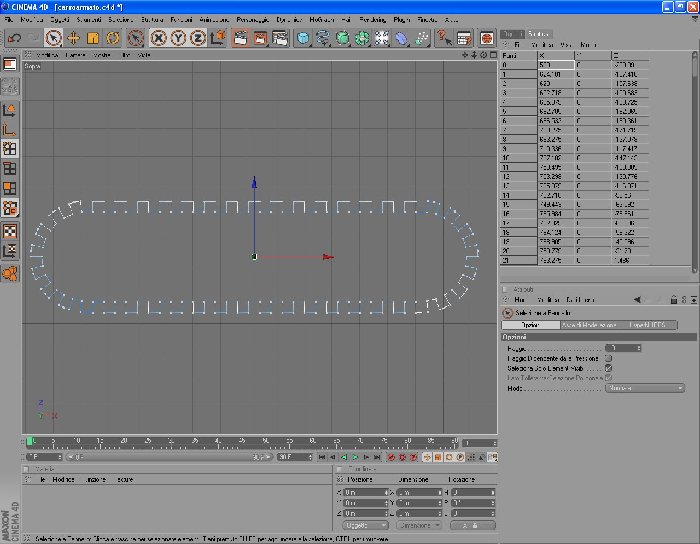Click the structure manager vertical scrollbar
Image resolution: width=700 pixels, height=544 pixels.
(x=694, y=162)
